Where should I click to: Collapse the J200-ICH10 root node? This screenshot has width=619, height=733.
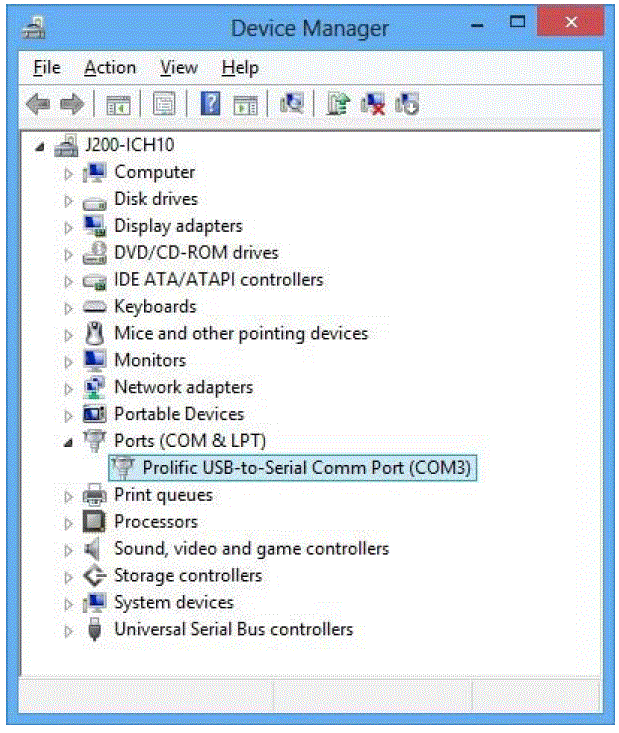pyautogui.click(x=40, y=147)
